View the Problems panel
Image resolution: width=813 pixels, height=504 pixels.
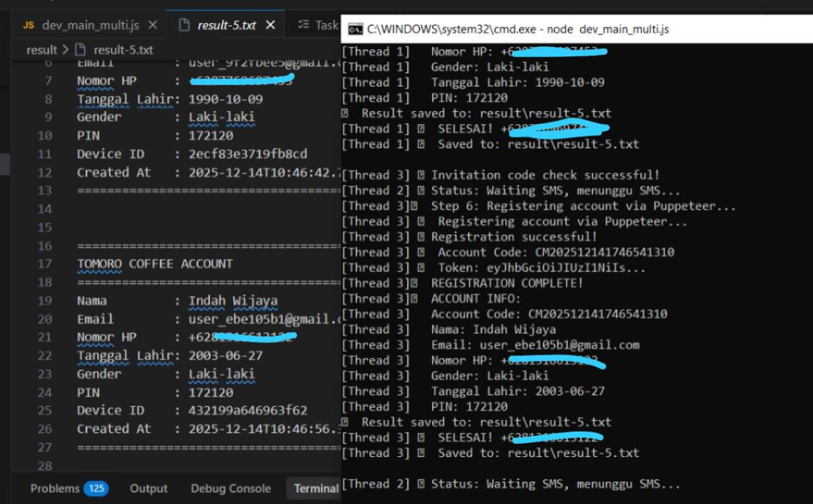tap(54, 488)
